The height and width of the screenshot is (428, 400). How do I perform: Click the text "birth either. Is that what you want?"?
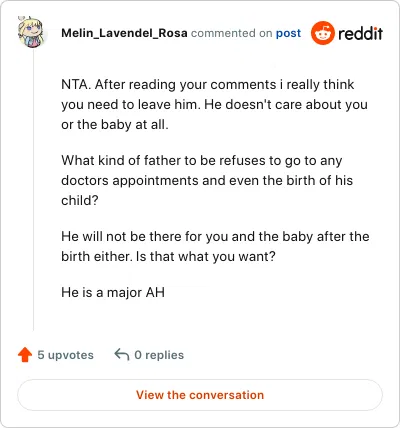(x=168, y=256)
